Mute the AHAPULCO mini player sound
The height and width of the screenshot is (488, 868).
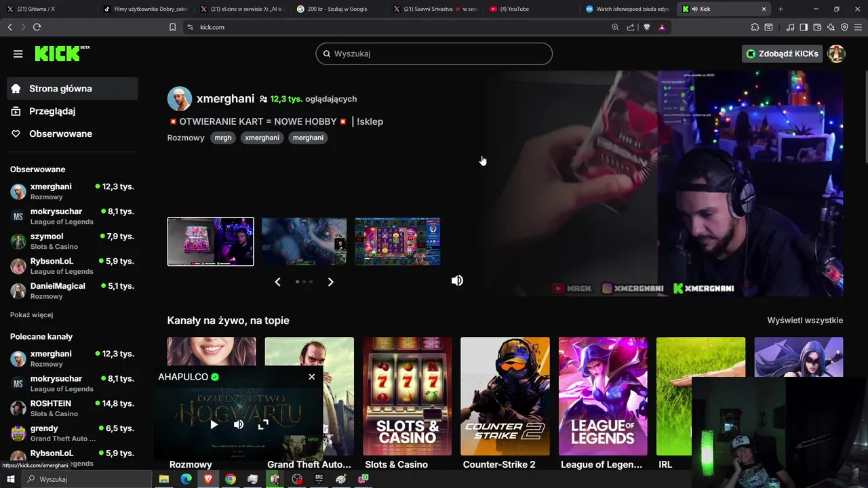[239, 425]
